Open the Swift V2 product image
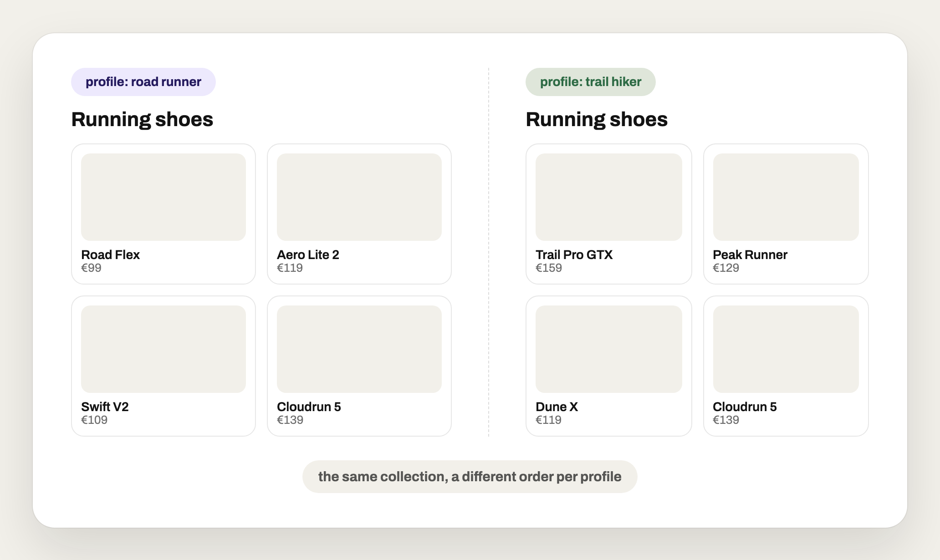Image resolution: width=940 pixels, height=560 pixels. point(163,349)
